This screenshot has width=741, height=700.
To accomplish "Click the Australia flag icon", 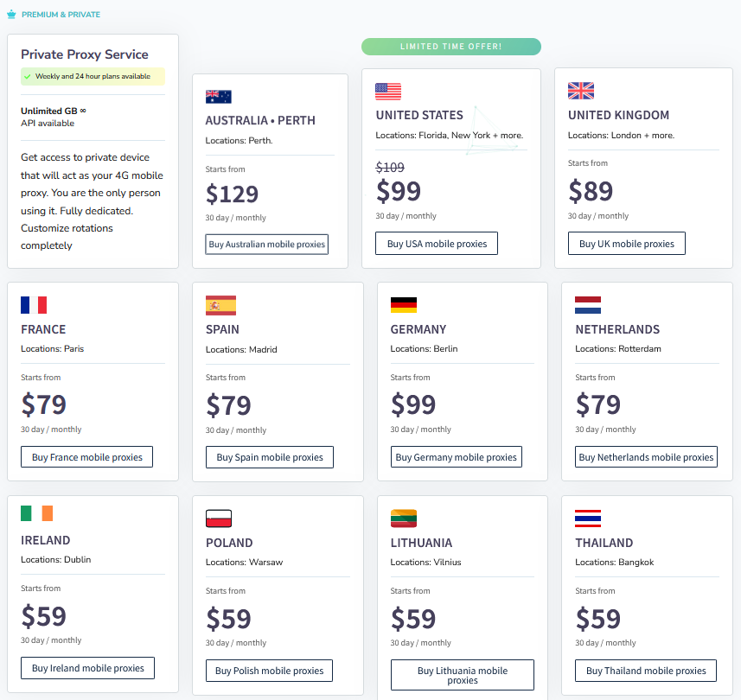I will pyautogui.click(x=219, y=97).
